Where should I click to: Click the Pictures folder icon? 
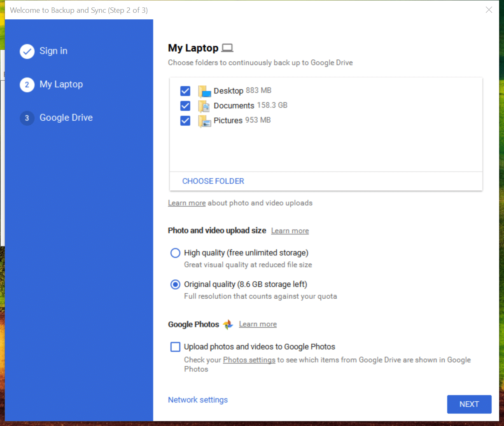pyautogui.click(x=204, y=121)
